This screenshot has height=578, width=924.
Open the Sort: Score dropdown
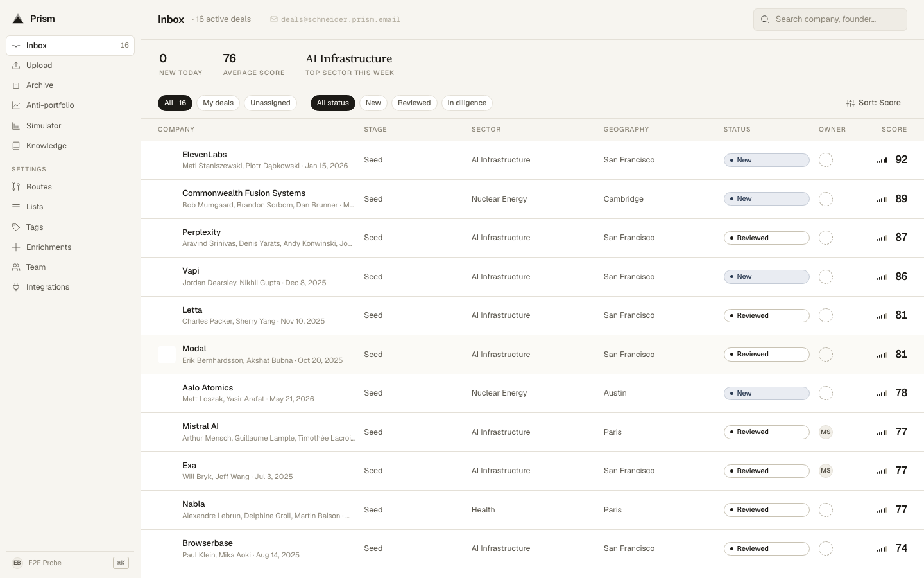click(x=873, y=103)
